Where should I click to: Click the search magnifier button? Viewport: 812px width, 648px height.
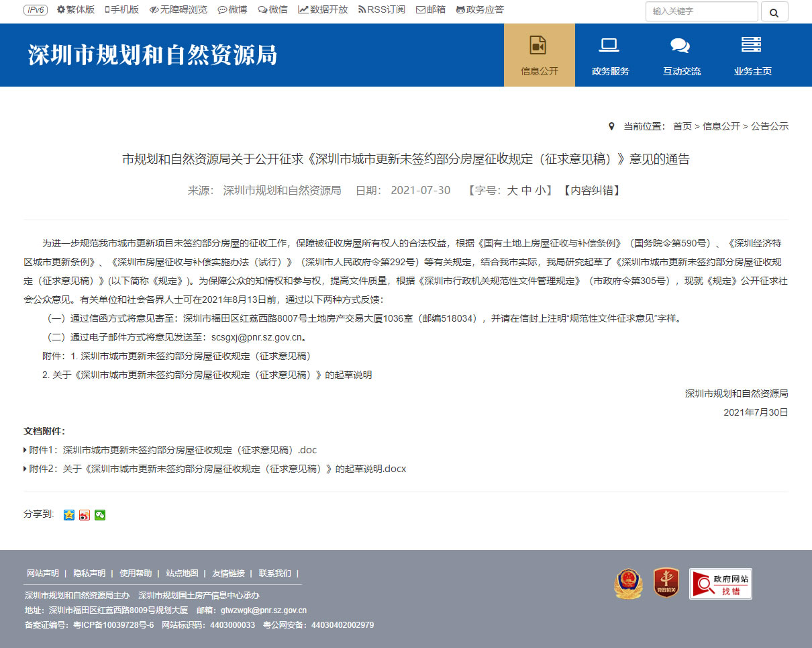tap(774, 11)
